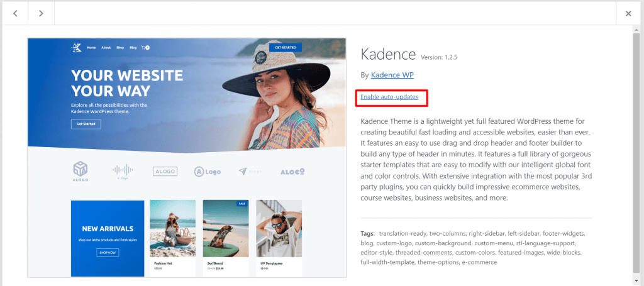Click the UV Sunglasses product image

pos(279,229)
